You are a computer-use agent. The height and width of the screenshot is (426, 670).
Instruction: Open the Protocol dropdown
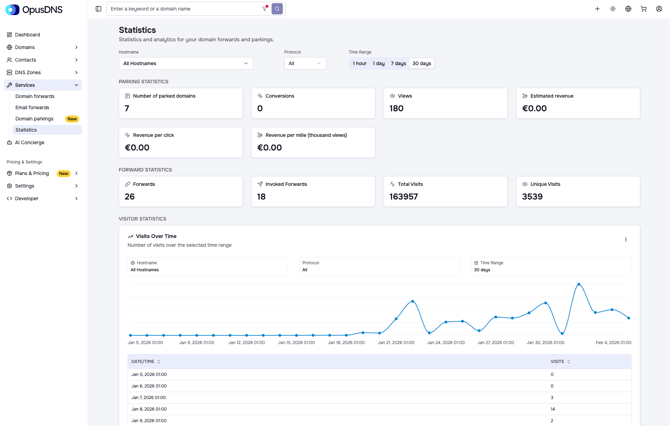tap(305, 63)
